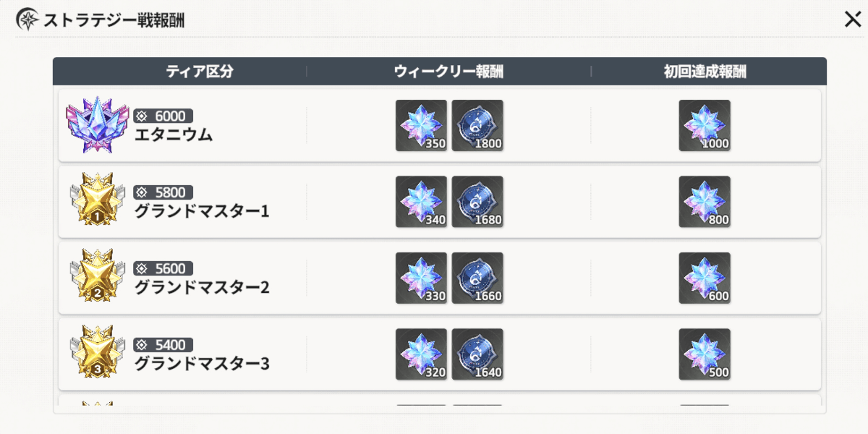This screenshot has height=434, width=868.
Task: Click the エタニウム tier badge icon
Action: [x=96, y=125]
